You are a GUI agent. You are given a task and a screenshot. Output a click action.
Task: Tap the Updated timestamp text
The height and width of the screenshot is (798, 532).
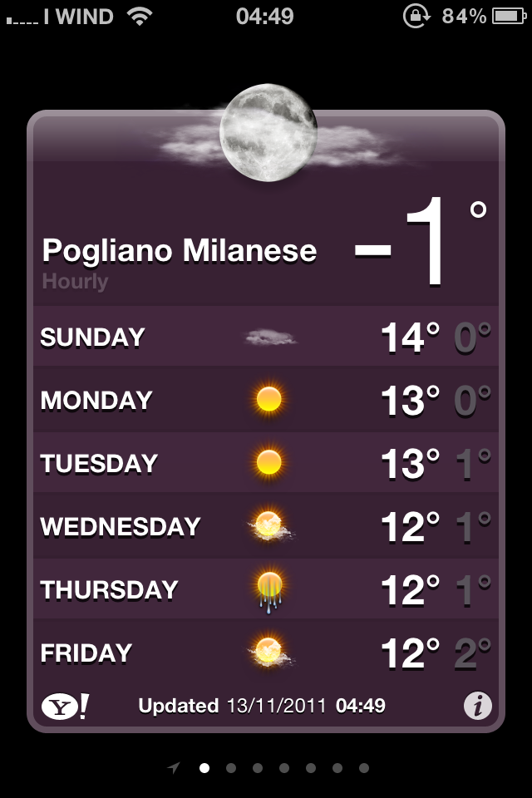click(x=262, y=706)
